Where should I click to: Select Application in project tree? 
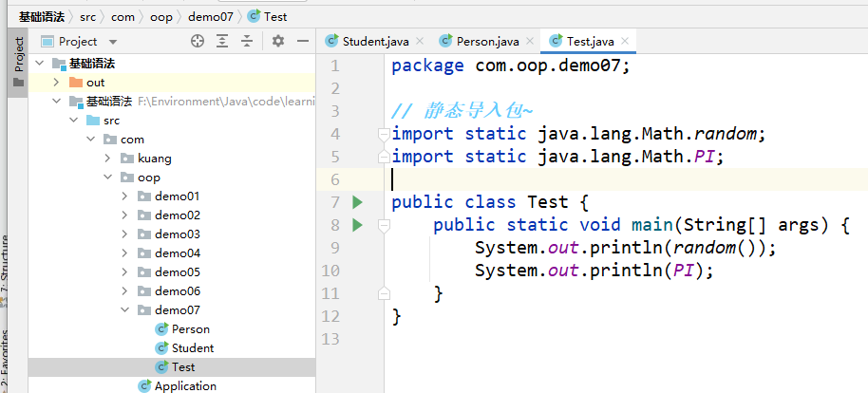pos(172,385)
